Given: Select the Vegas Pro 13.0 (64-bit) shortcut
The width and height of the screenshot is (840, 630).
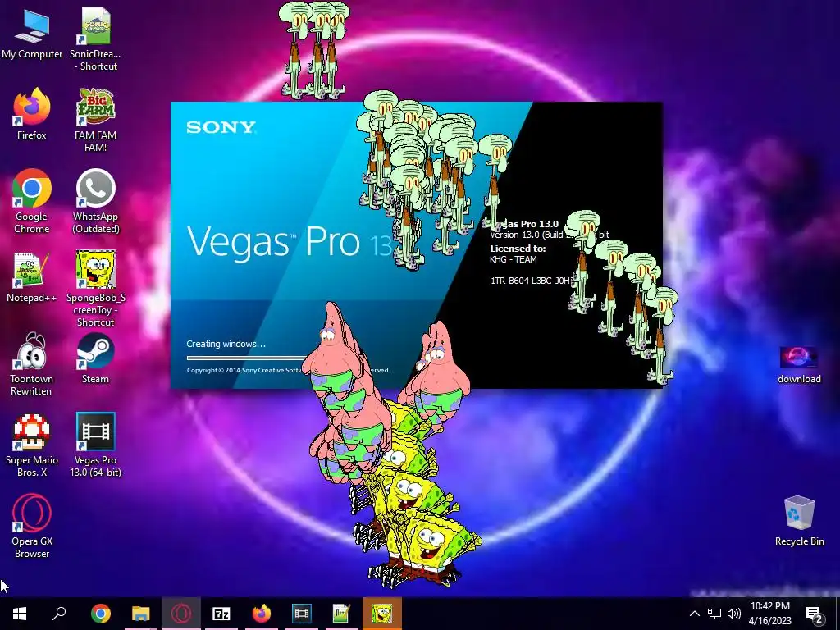Looking at the screenshot, I should pyautogui.click(x=95, y=445).
